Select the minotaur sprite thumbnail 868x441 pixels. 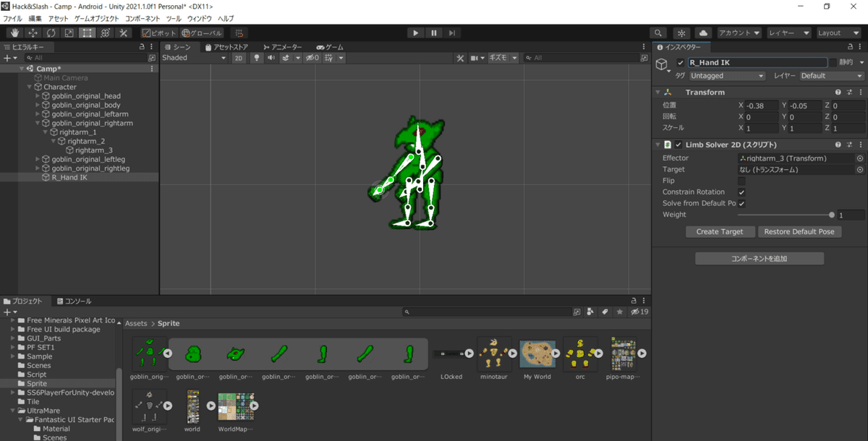pyautogui.click(x=494, y=354)
